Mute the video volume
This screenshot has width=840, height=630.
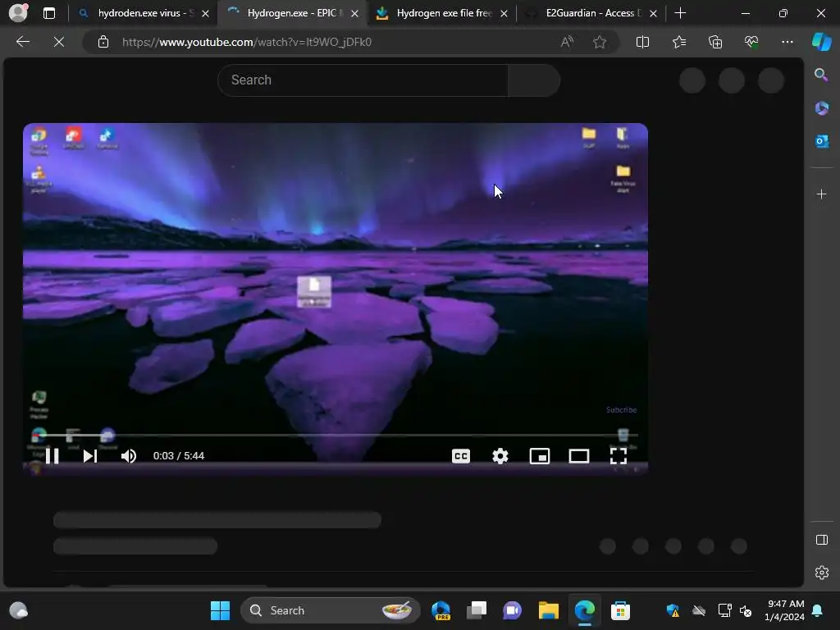tap(129, 456)
